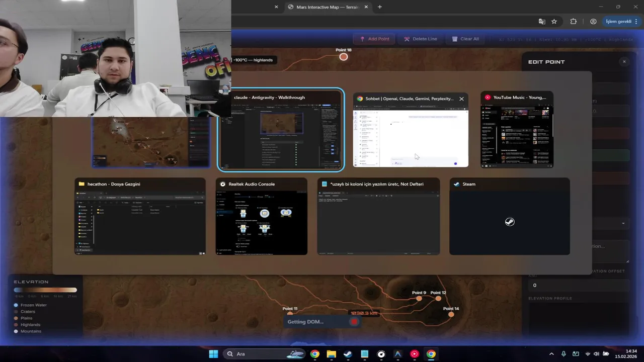The width and height of the screenshot is (644, 362).
Task: Click the Craters legend entry
Action: click(25, 312)
